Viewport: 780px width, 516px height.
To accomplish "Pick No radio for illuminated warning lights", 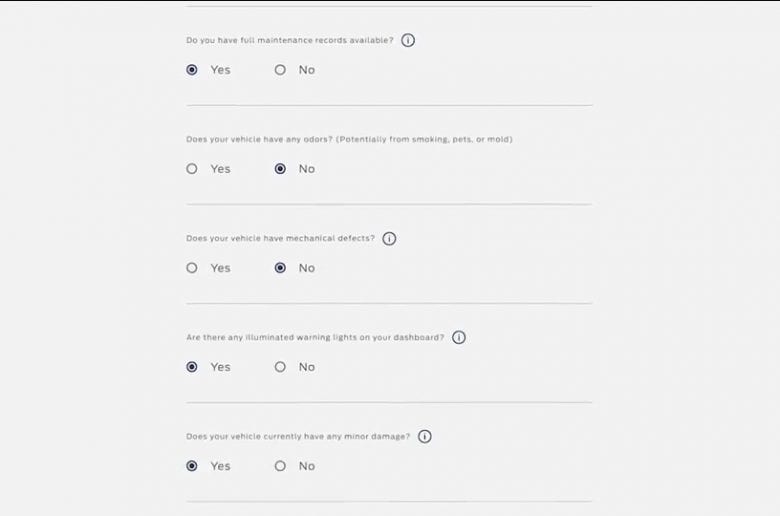I will coord(280,367).
